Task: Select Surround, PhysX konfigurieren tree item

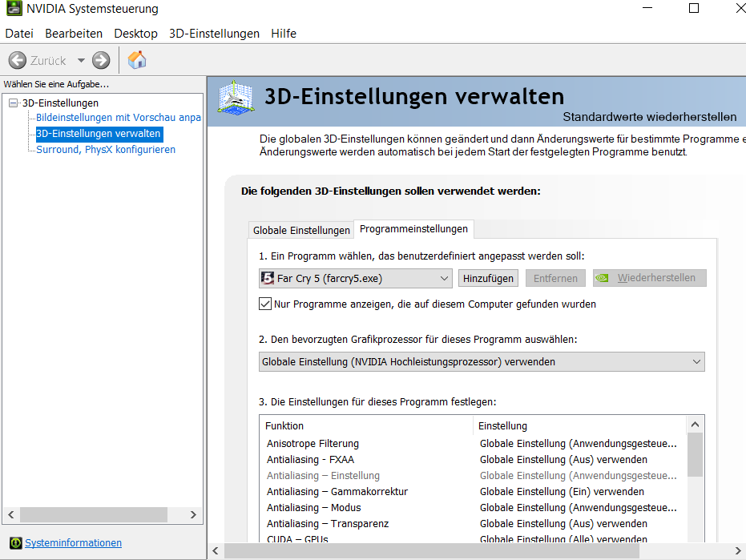Action: [106, 149]
